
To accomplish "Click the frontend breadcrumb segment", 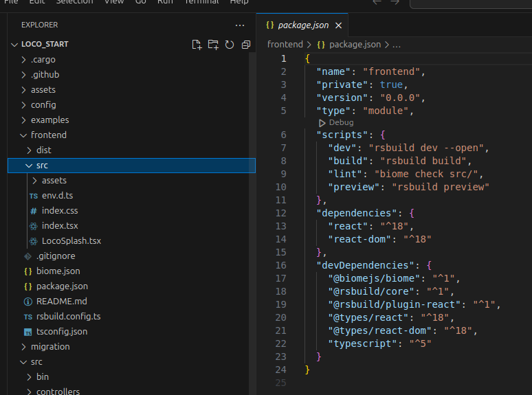I will click(285, 44).
